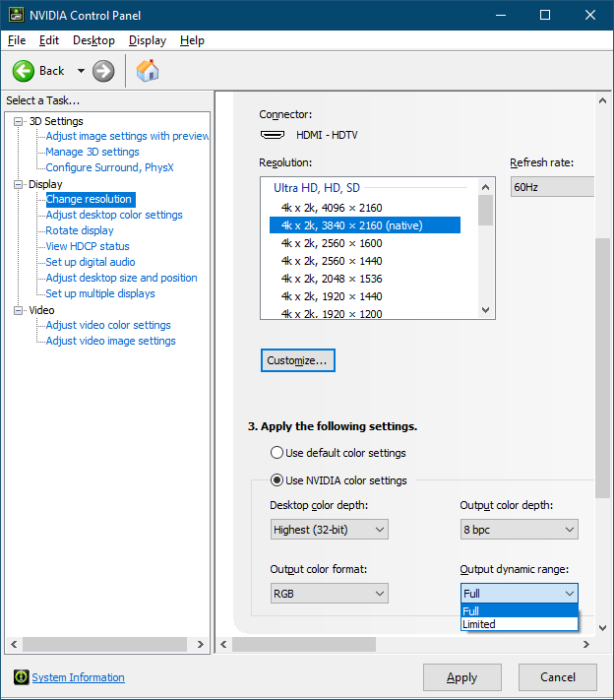This screenshot has height=700, width=614.
Task: Click task tree horizontal scroll right arrow
Action: click(x=201, y=644)
